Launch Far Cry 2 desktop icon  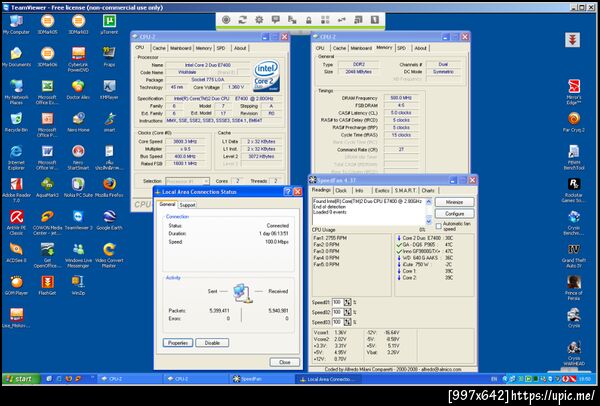tap(574, 122)
